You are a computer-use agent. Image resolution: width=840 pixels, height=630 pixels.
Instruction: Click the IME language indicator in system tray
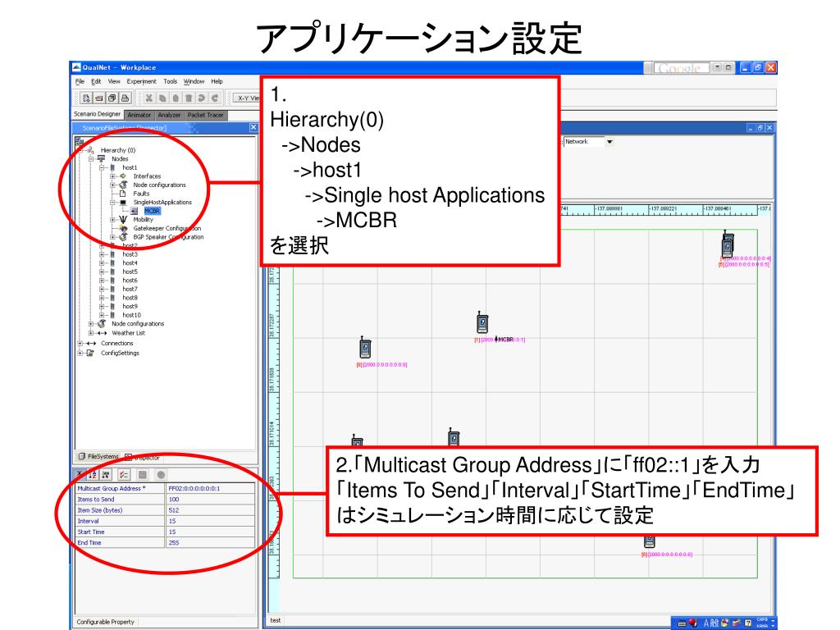(710, 623)
